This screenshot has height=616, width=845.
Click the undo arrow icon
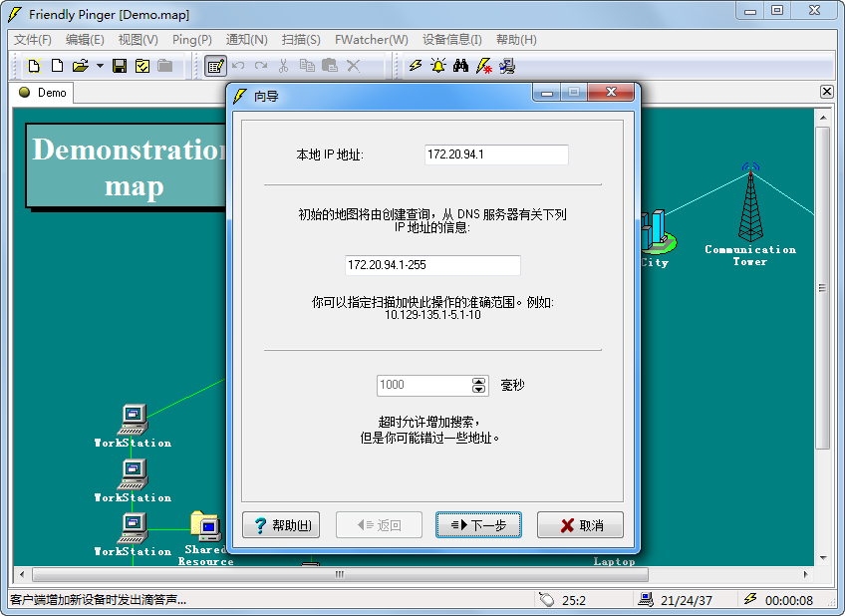(238, 66)
